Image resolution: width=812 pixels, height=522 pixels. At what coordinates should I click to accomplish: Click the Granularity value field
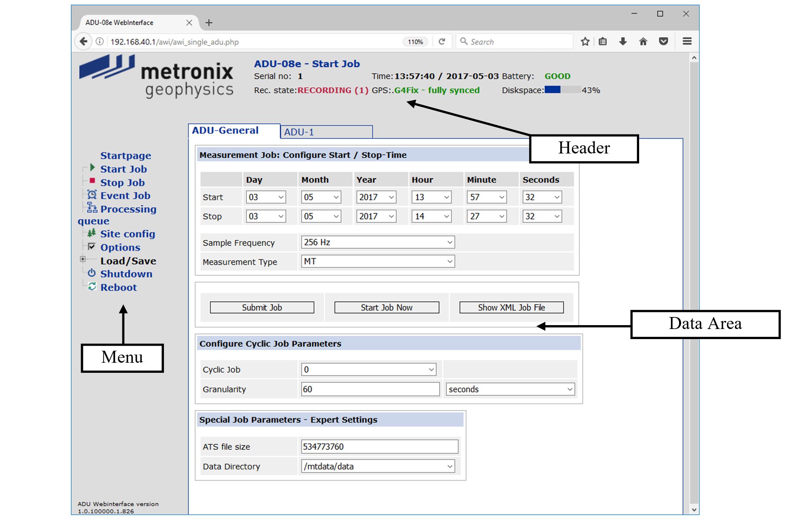point(371,389)
